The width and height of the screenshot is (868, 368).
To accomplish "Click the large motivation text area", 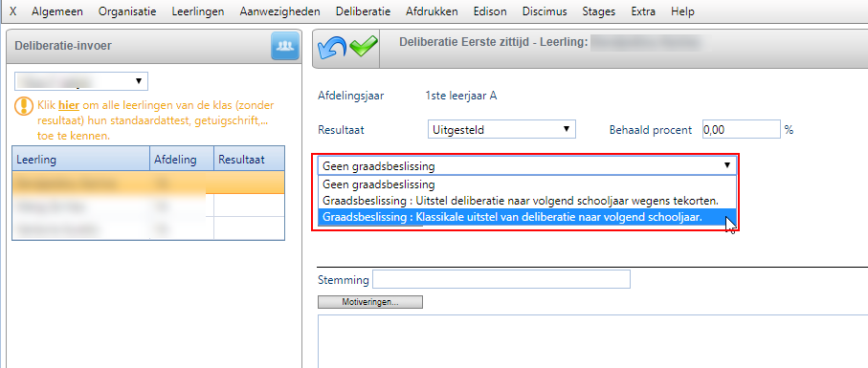I will (593, 341).
